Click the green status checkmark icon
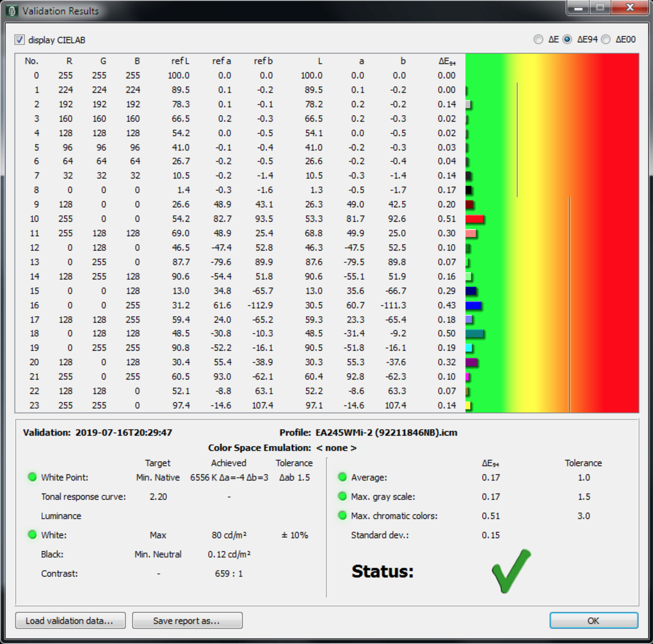Screen dimensions: 653x644 [511, 571]
